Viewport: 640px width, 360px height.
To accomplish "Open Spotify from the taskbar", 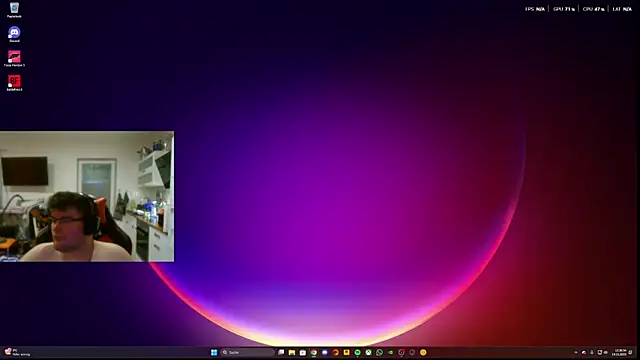I will 358,352.
